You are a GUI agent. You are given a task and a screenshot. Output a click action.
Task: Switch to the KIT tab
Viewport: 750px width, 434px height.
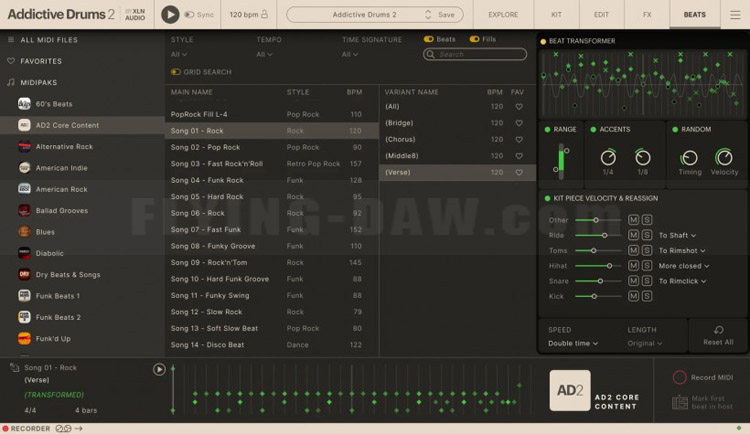556,15
